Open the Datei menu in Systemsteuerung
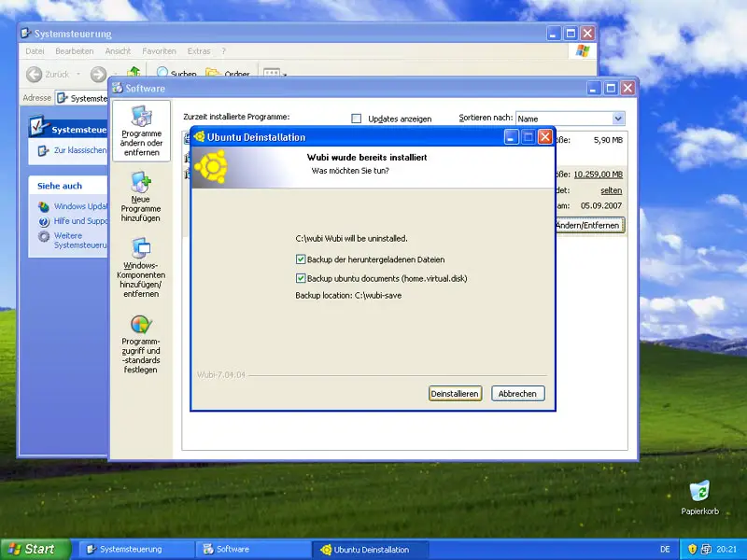Screen dimensions: 747x560 click(35, 51)
